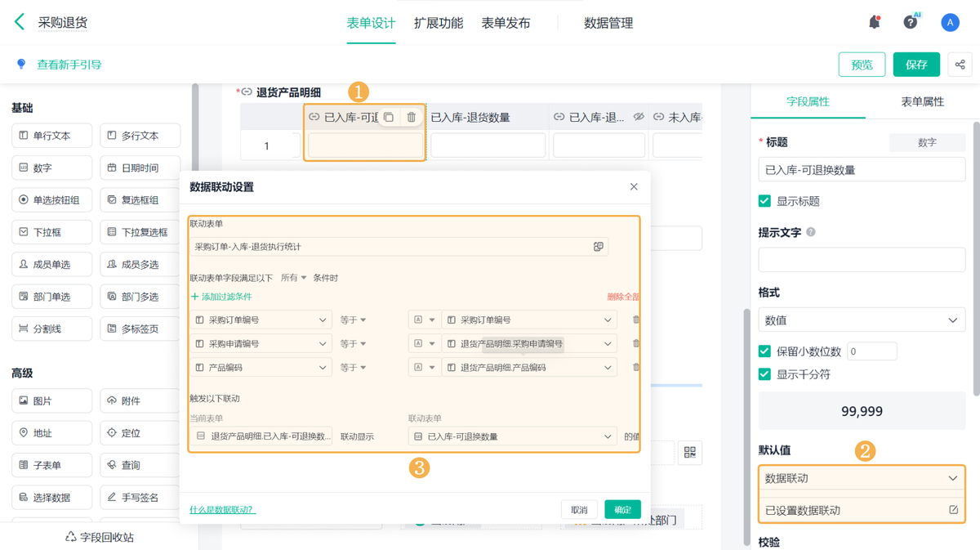This screenshot has height=550, width=980.
Task: Disable the 显示千分符 checkbox
Action: point(764,374)
